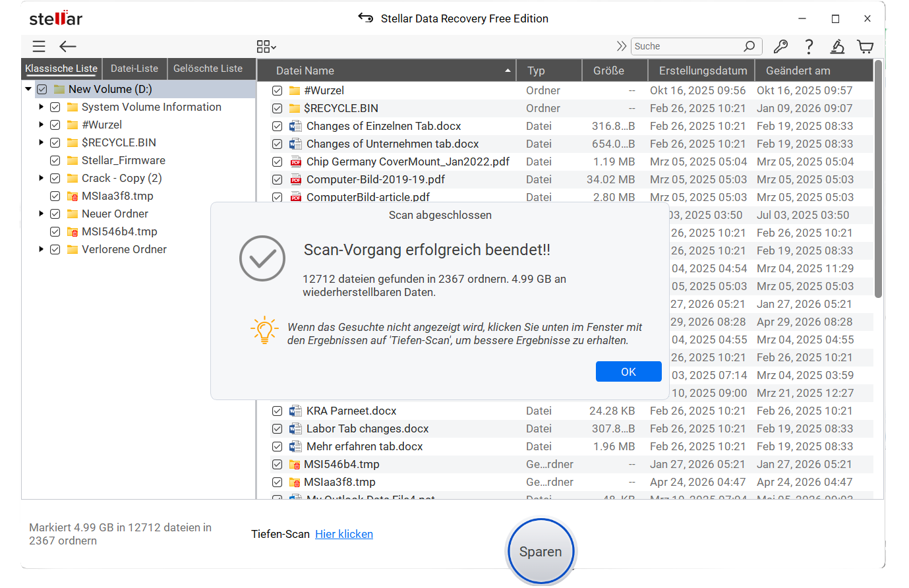Confirm scan dialog with OK button
The height and width of the screenshot is (588, 909).
point(629,372)
